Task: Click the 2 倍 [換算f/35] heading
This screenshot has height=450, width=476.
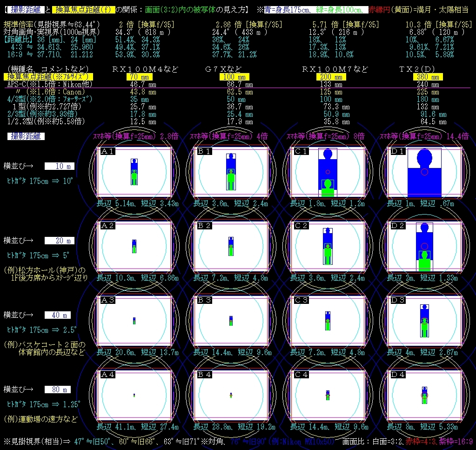Action: 147,25
